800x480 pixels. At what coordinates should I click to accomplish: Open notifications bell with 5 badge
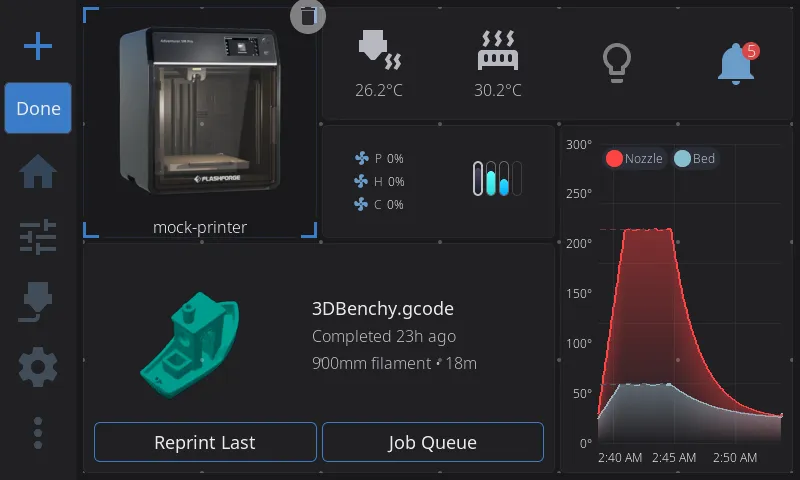[x=737, y=63]
